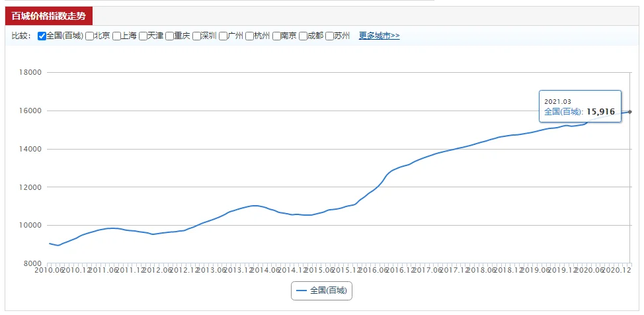Check the 北京 checkbox
The width and height of the screenshot is (644, 315).
tap(89, 36)
